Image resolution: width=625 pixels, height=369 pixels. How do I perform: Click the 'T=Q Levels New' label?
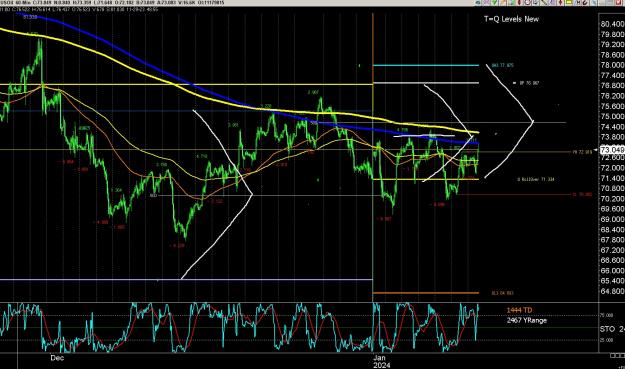click(x=511, y=19)
